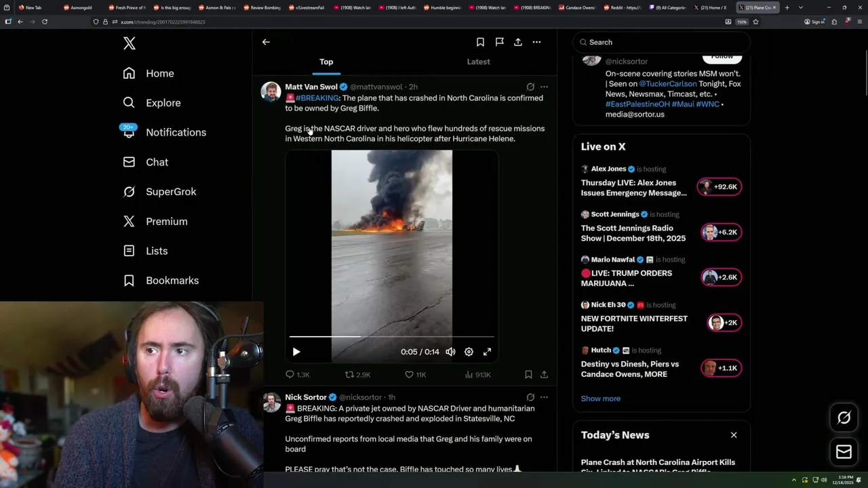This screenshot has width=868, height=488.
Task: Open the Fortnite Winterfest Update stream
Action: [634, 323]
